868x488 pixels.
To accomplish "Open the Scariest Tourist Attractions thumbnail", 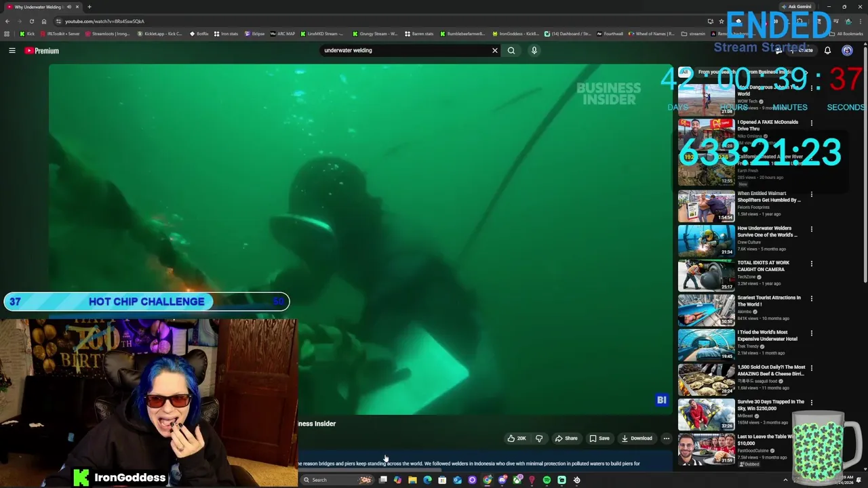I will tap(706, 310).
